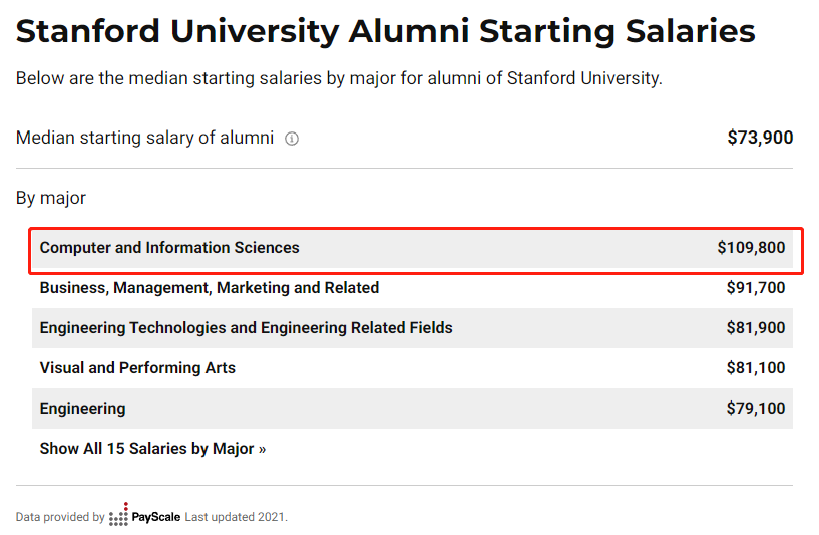Click the PayScale brand name text
Image resolution: width=819 pixels, height=535 pixels.
pos(156,517)
